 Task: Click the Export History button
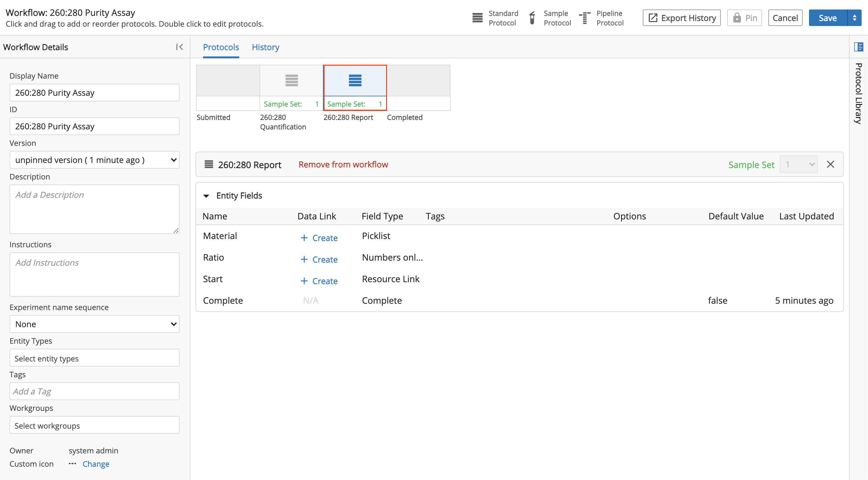tap(682, 18)
